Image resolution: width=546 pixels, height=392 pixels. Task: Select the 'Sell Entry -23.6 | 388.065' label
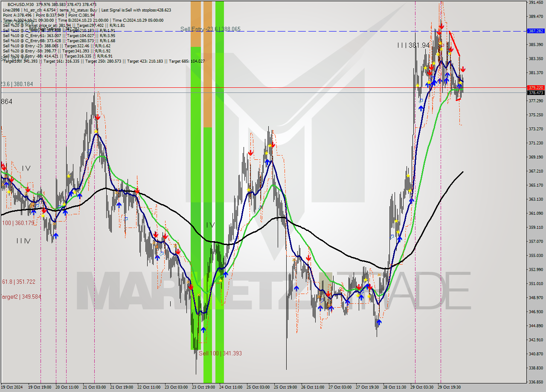click(x=210, y=29)
